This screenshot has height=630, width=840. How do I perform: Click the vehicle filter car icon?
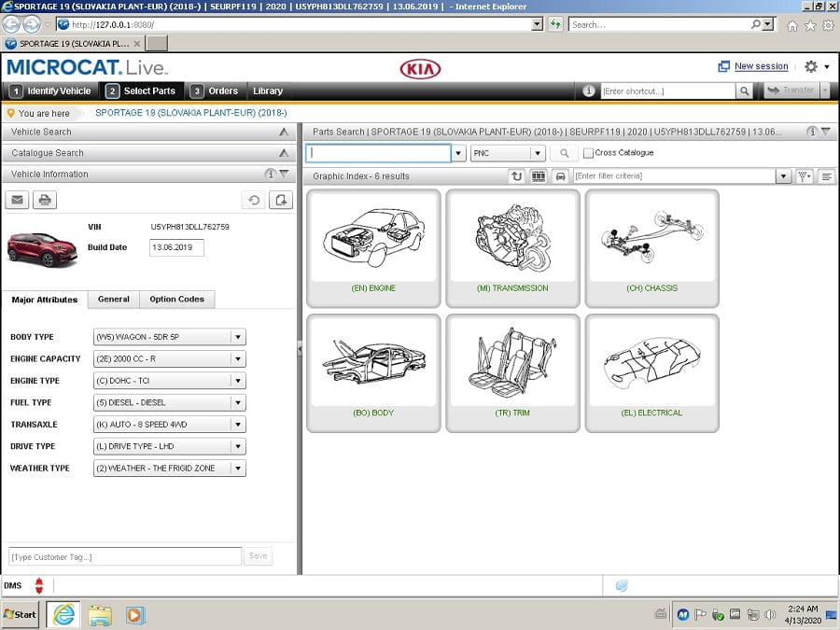coord(560,175)
